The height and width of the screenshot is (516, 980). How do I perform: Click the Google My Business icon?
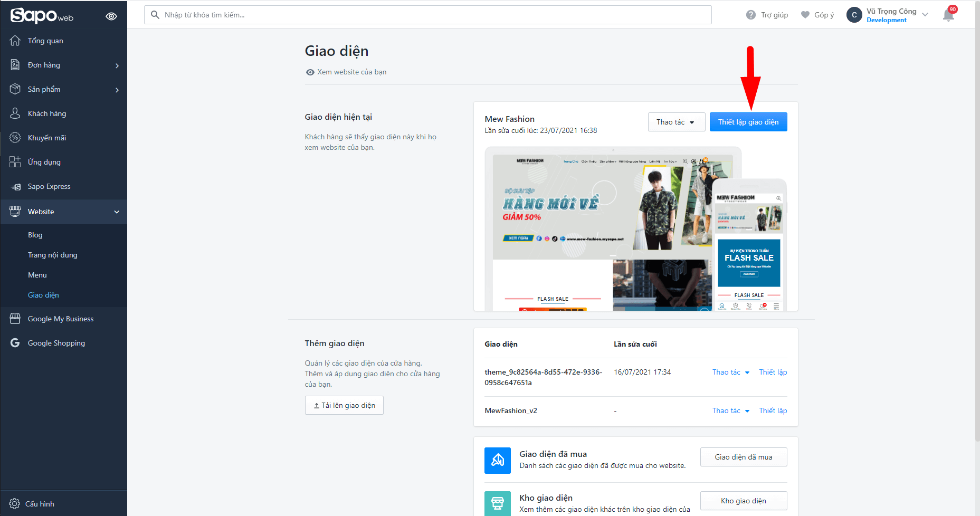click(x=15, y=319)
